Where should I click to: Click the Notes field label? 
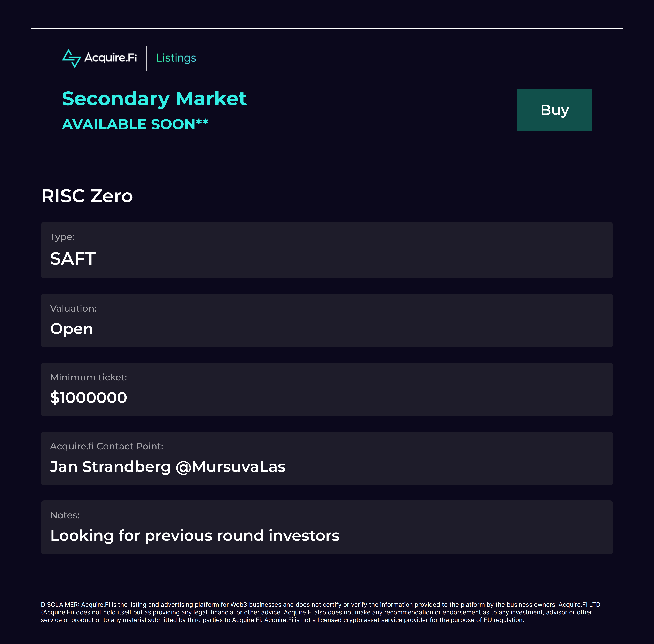65,515
